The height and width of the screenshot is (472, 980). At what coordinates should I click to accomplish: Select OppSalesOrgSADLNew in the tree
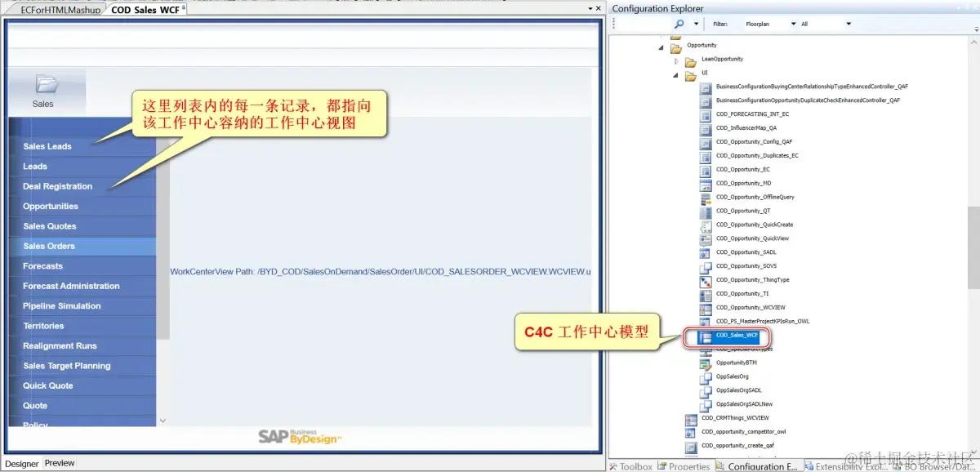744,404
